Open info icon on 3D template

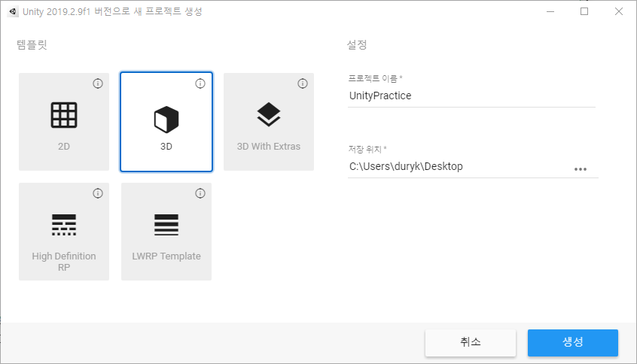(x=200, y=83)
